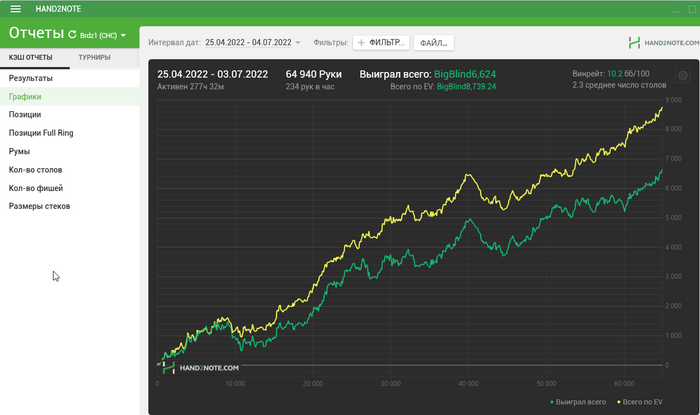The width and height of the screenshot is (700, 415).
Task: Click the Активен 277ч 32м text
Action: tap(191, 87)
